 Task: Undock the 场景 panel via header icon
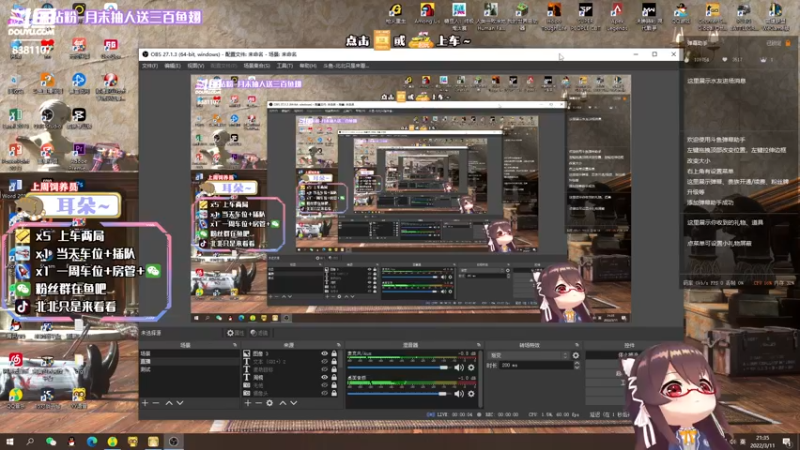click(235, 345)
